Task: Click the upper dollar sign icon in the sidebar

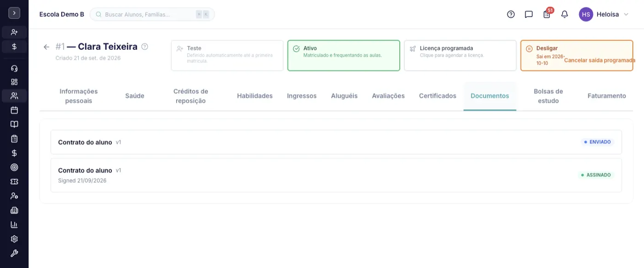Action: pyautogui.click(x=14, y=47)
